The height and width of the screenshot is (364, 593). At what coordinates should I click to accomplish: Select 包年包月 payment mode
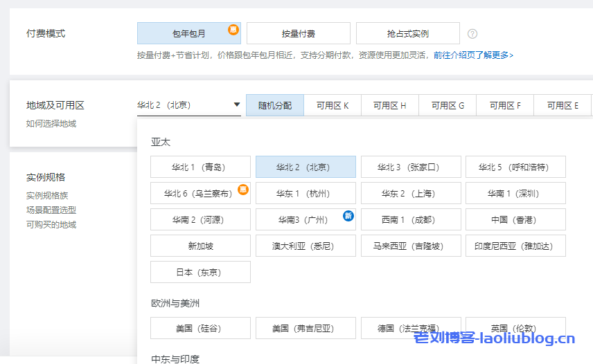[x=188, y=33]
